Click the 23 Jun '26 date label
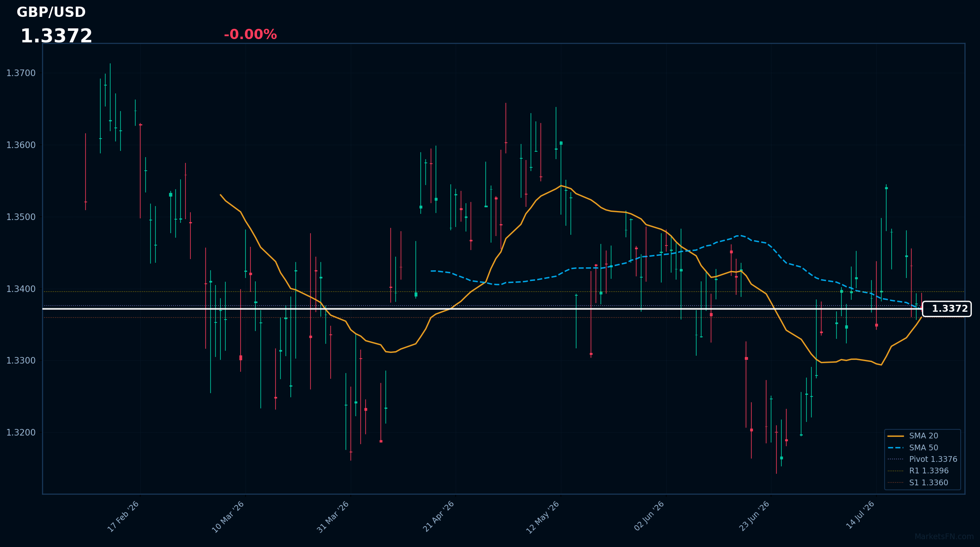This screenshot has width=980, height=547. coord(754,516)
